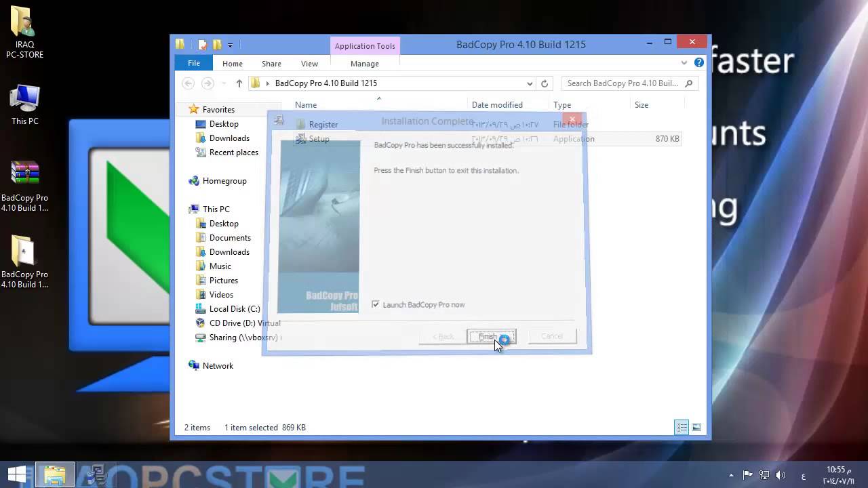This screenshot has width=868, height=488.
Task: Show hidden tray icons arrow
Action: coord(730,475)
